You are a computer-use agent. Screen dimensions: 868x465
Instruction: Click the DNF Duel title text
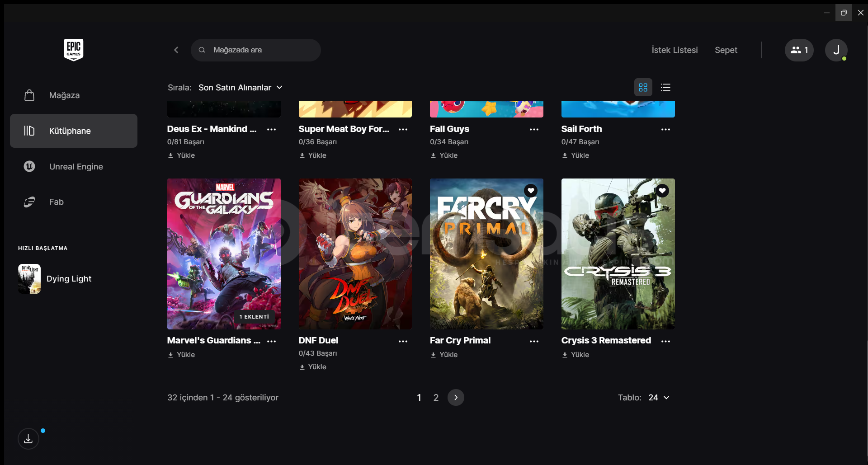[x=318, y=340]
